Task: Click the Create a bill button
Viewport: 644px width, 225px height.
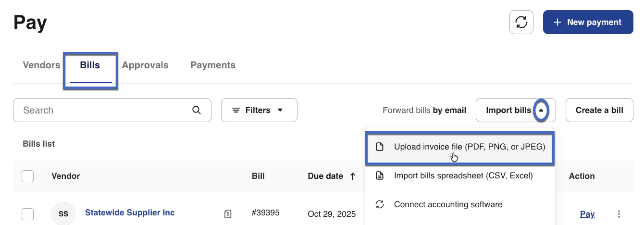Action: [599, 110]
